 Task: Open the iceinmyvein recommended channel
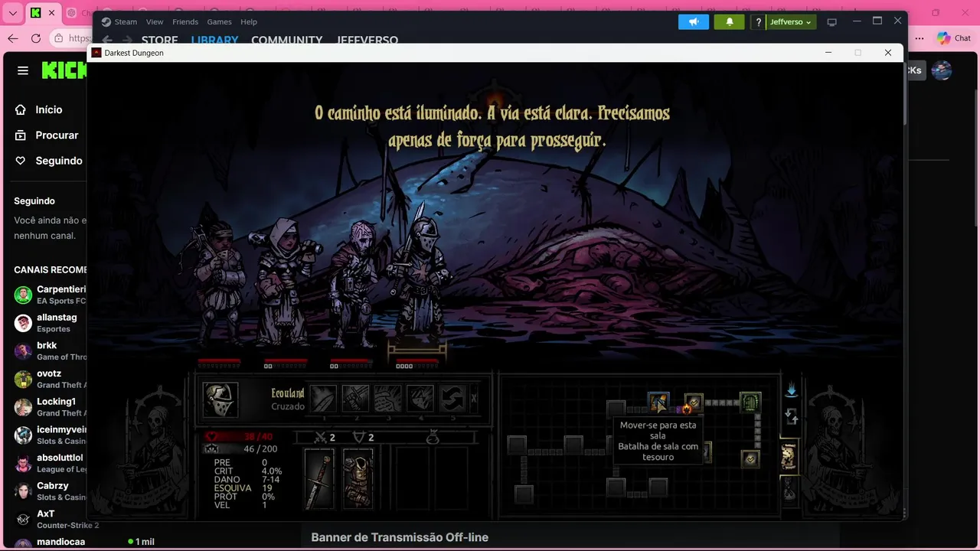point(49,435)
